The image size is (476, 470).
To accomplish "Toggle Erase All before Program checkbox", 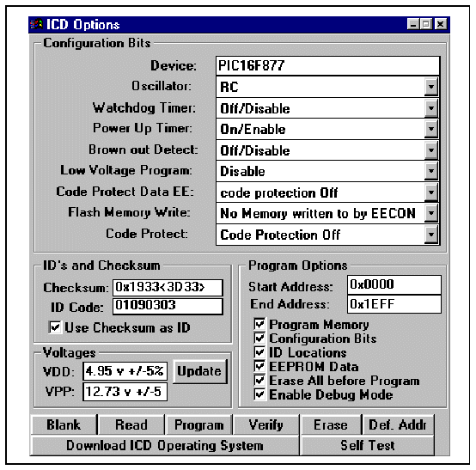I will click(259, 381).
